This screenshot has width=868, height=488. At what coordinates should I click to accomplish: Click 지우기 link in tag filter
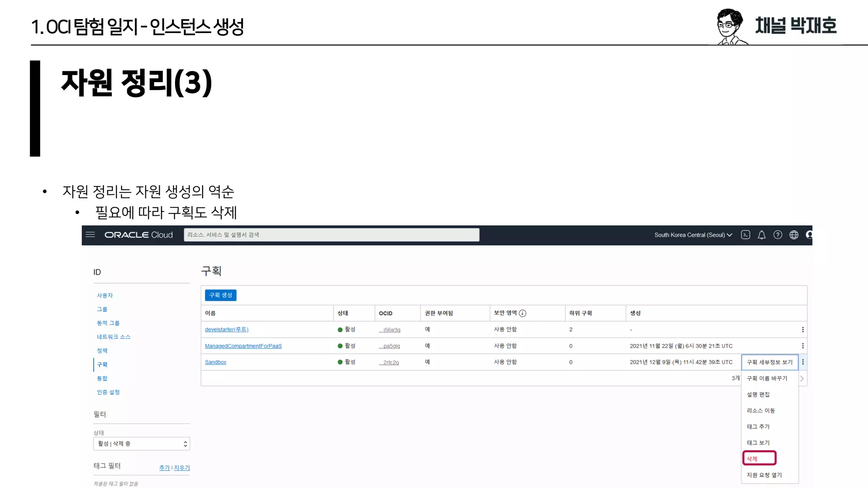click(x=182, y=468)
